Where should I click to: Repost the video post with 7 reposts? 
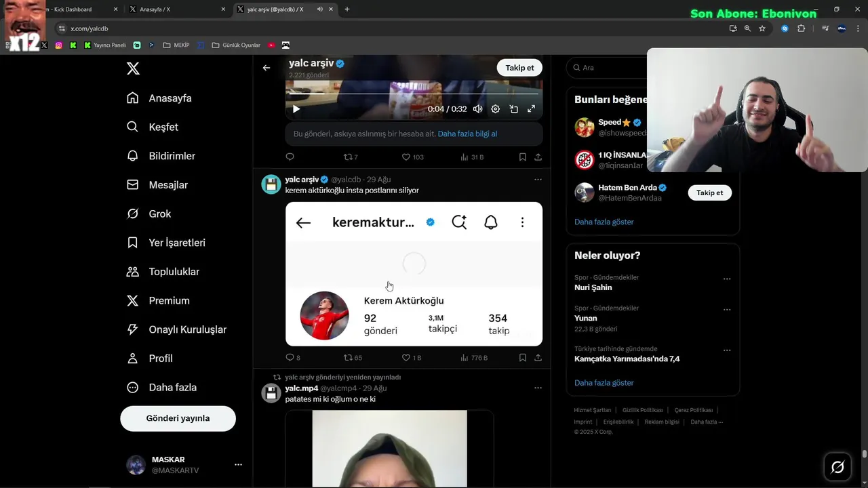coord(351,157)
